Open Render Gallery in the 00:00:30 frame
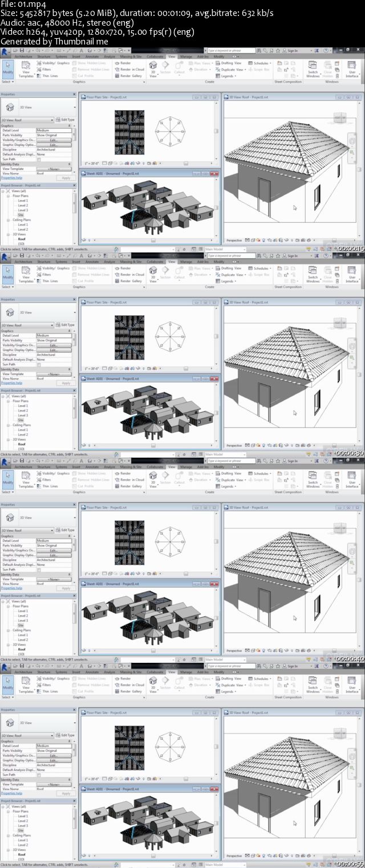Viewport: 365px width, 868px height. tap(128, 281)
